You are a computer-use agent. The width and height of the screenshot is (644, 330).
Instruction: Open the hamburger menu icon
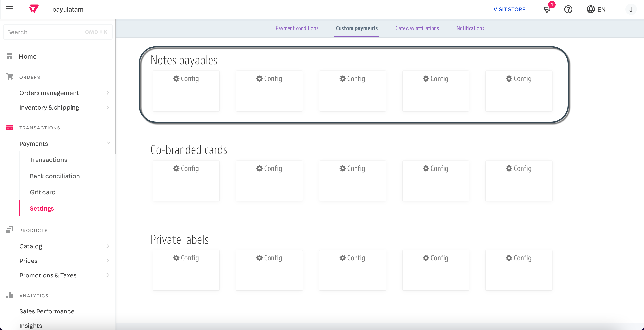click(x=9, y=9)
